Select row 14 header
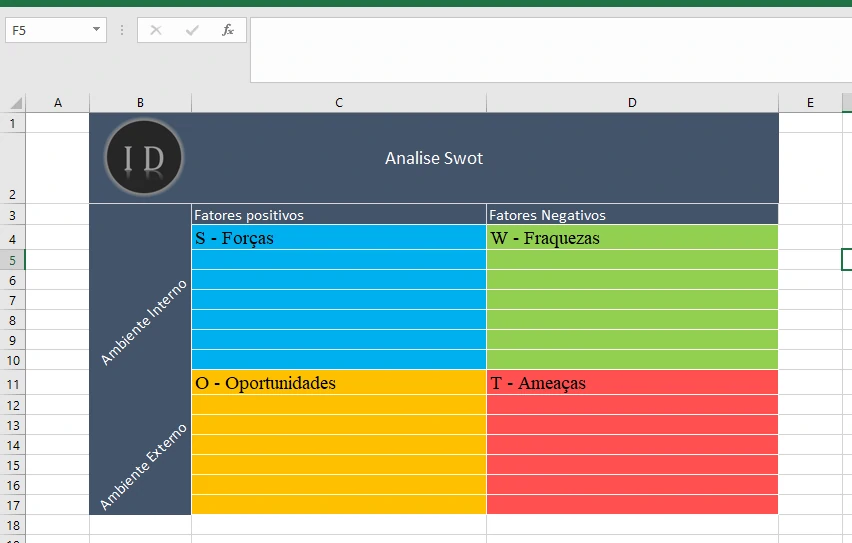The image size is (852, 543). [12, 445]
